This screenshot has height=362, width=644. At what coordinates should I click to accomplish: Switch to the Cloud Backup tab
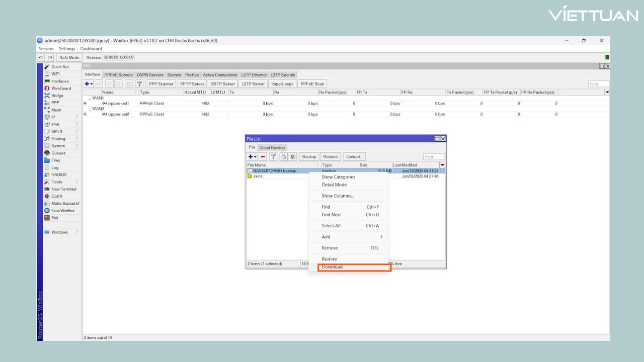pos(272,148)
